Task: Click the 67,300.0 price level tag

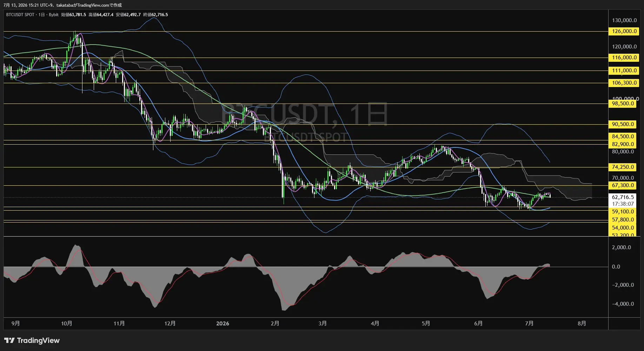Action: [623, 185]
